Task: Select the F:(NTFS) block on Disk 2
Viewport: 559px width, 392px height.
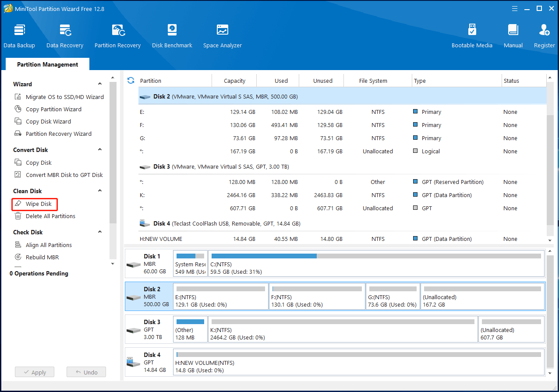Action: coord(318,297)
